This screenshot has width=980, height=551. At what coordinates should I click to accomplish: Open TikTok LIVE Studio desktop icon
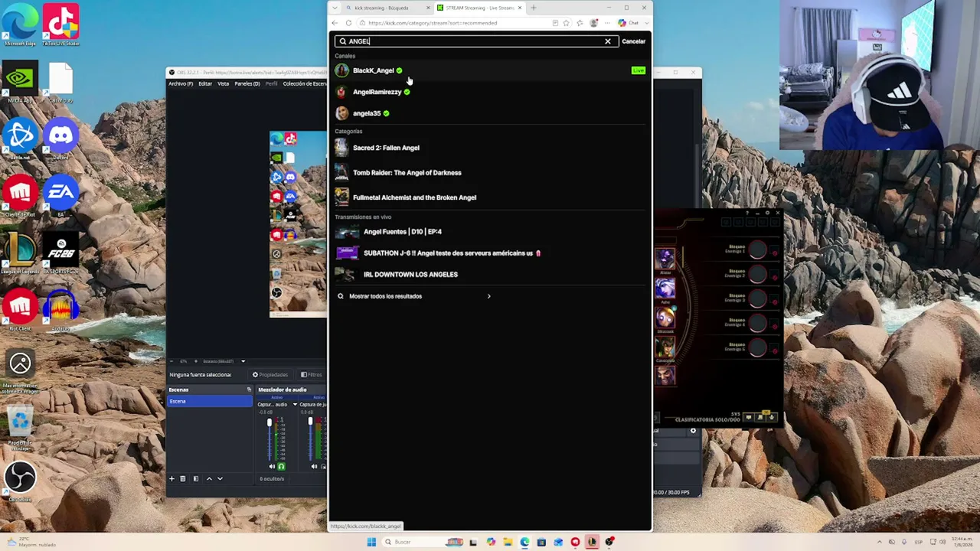coord(60,24)
